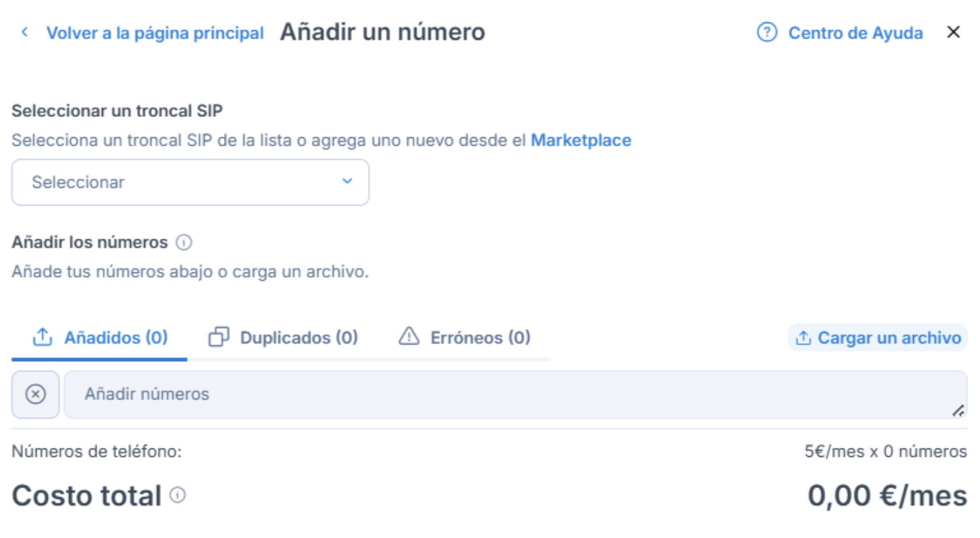This screenshot has width=980, height=538.
Task: Close the Añadir un número dialog
Action: pos(953,32)
